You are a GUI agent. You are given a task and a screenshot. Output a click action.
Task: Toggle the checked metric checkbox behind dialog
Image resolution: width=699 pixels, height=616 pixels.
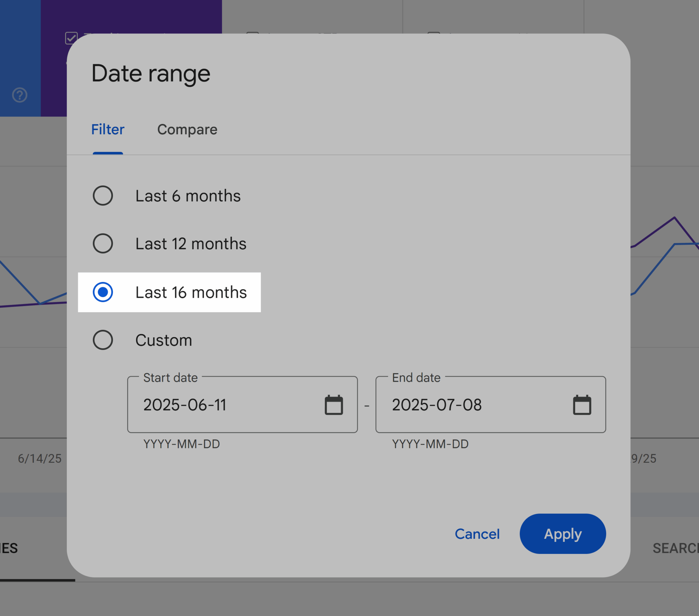pyautogui.click(x=71, y=38)
